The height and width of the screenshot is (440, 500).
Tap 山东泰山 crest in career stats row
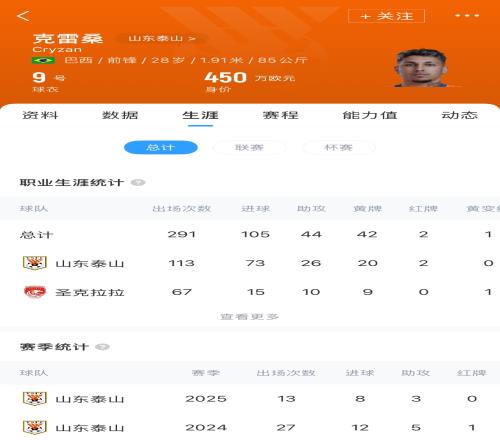tap(35, 263)
